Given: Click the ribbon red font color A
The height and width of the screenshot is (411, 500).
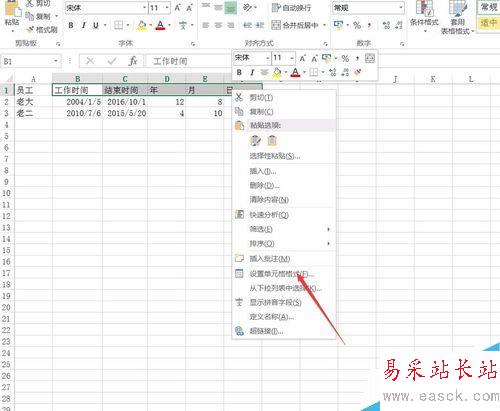Looking at the screenshot, I should pos(160,25).
